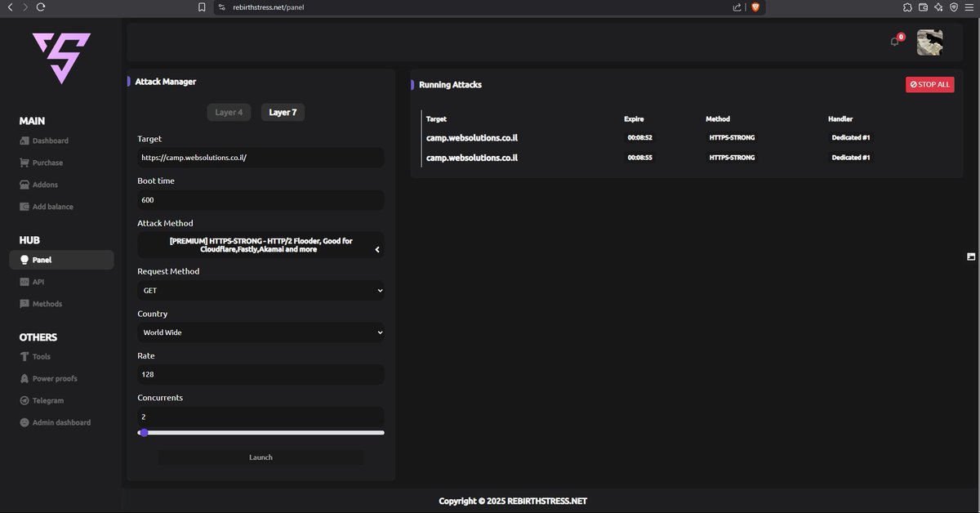Click the share icon in the address bar
The width and height of the screenshot is (980, 513).
pos(737,7)
